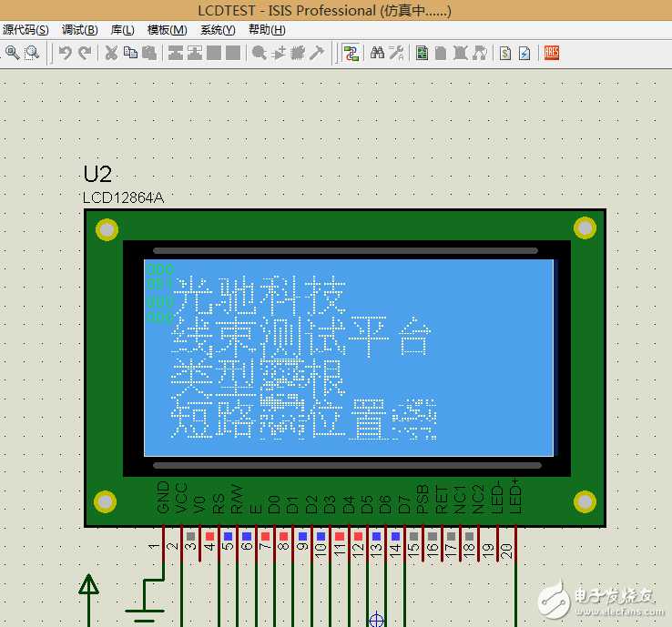
Task: Click the New Sheet icon
Action: [x=441, y=53]
